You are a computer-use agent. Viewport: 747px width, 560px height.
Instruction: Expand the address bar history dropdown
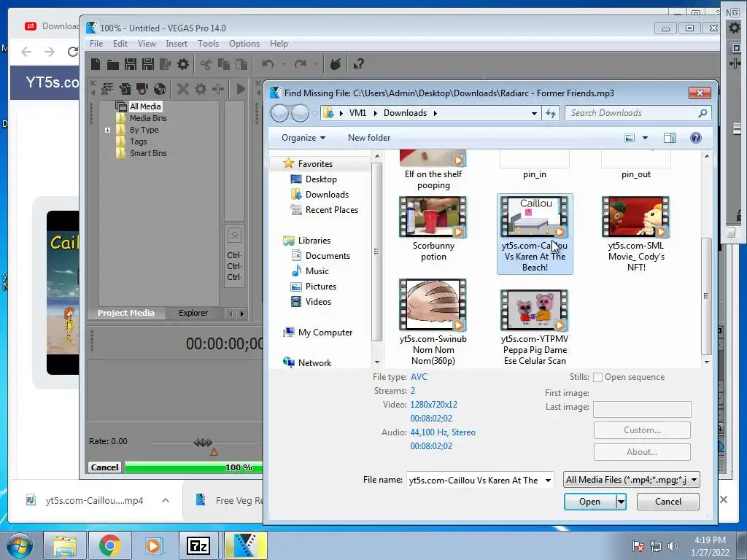click(x=534, y=113)
